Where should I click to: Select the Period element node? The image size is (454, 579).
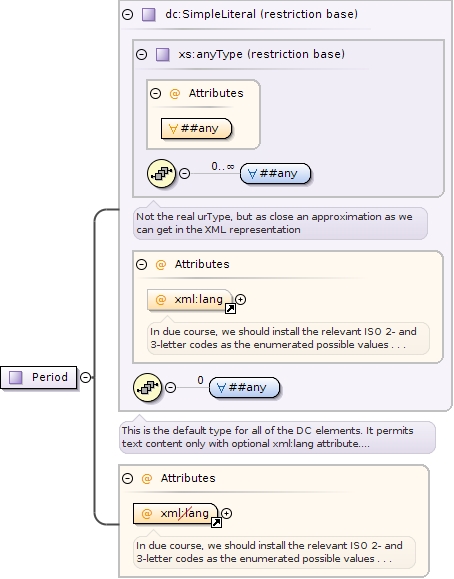coord(39,377)
